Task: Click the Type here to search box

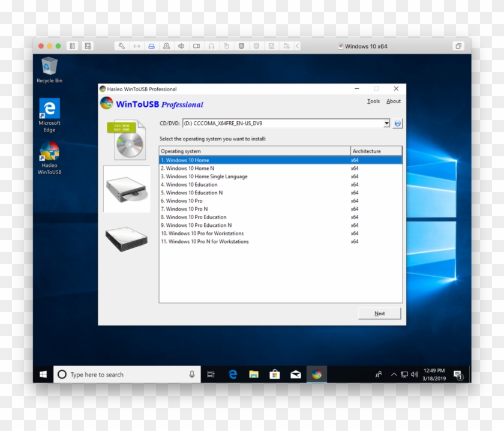Action: coord(120,374)
